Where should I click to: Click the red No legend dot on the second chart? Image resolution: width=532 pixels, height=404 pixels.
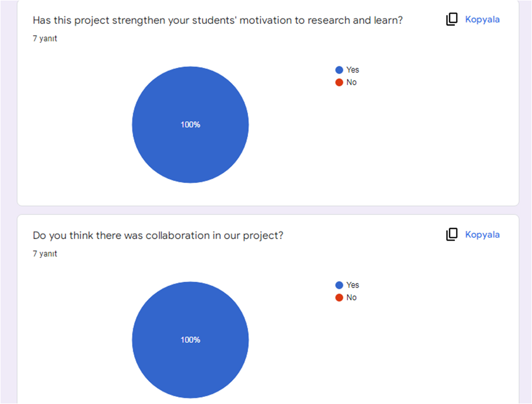tap(338, 297)
